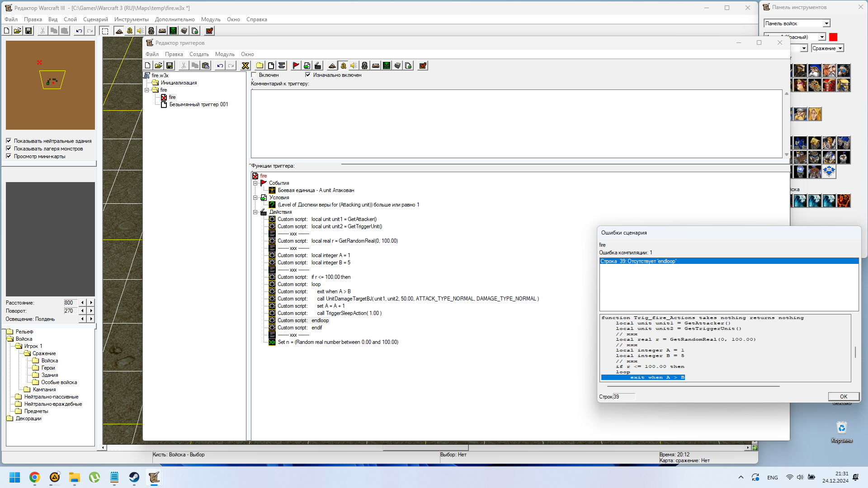868x488 pixels.
Task: Collapse the Действия section
Action: pos(255,212)
